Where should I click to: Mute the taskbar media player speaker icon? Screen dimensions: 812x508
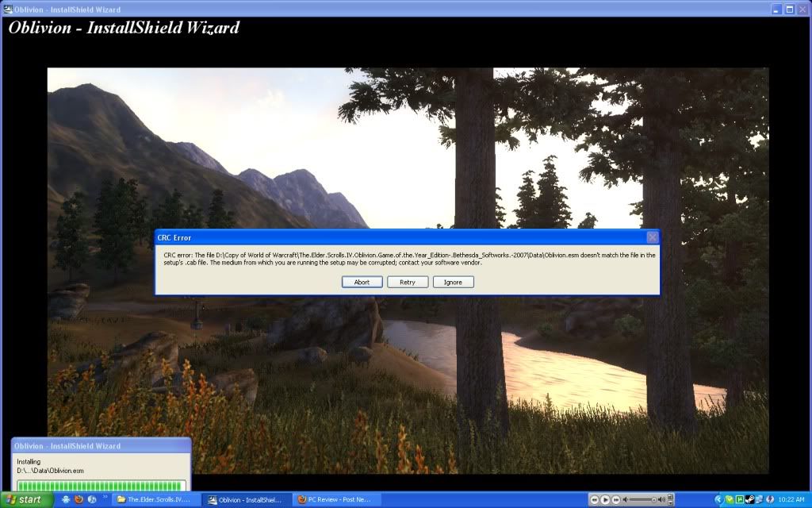point(625,500)
